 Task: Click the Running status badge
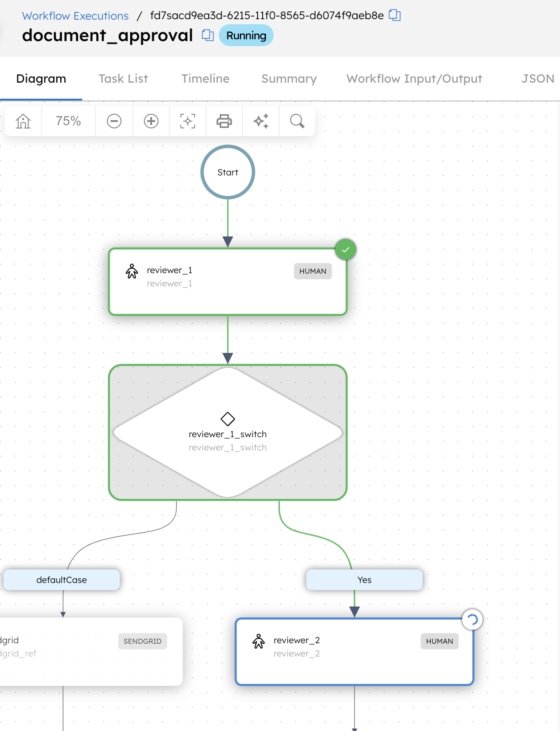click(246, 36)
